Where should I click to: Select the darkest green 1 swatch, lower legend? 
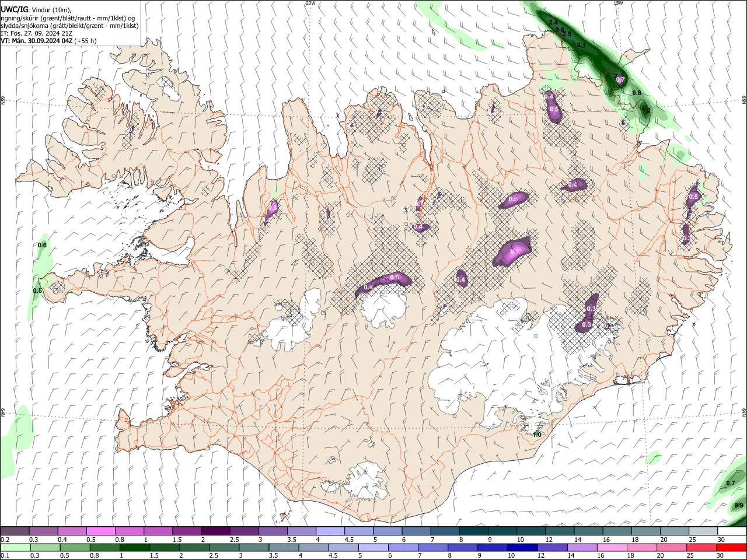point(134,547)
